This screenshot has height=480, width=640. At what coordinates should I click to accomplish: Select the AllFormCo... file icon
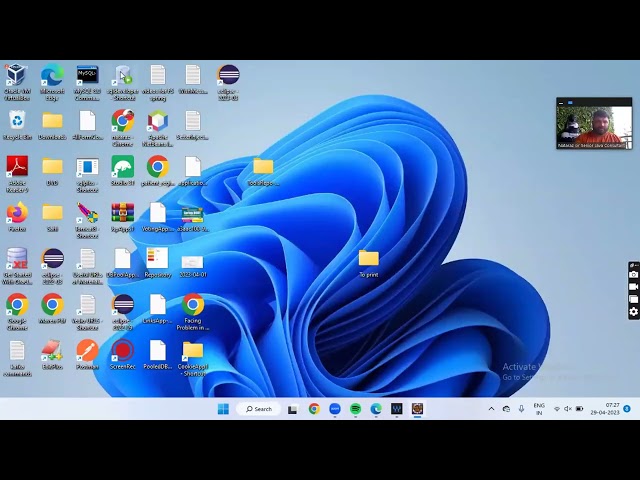click(87, 121)
